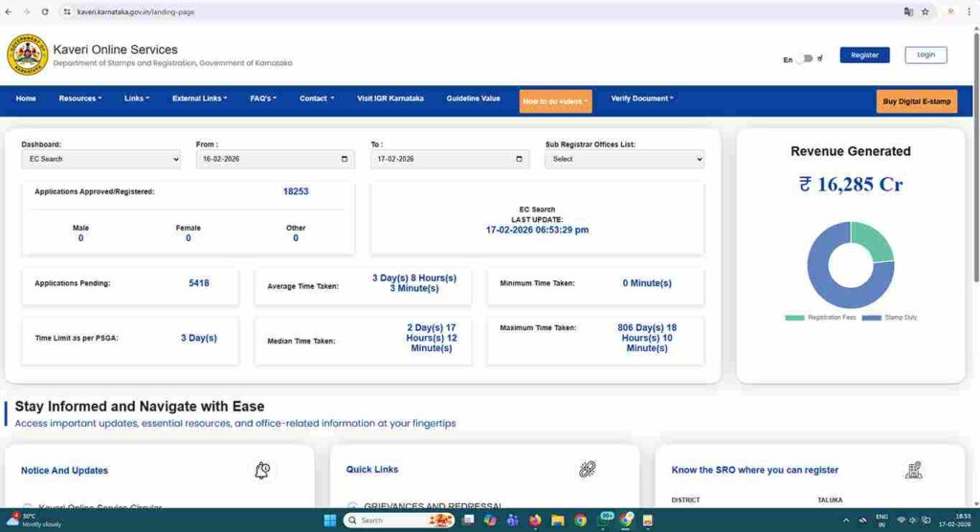
Task: Toggle the language switch from English to Kannada
Action: (806, 58)
